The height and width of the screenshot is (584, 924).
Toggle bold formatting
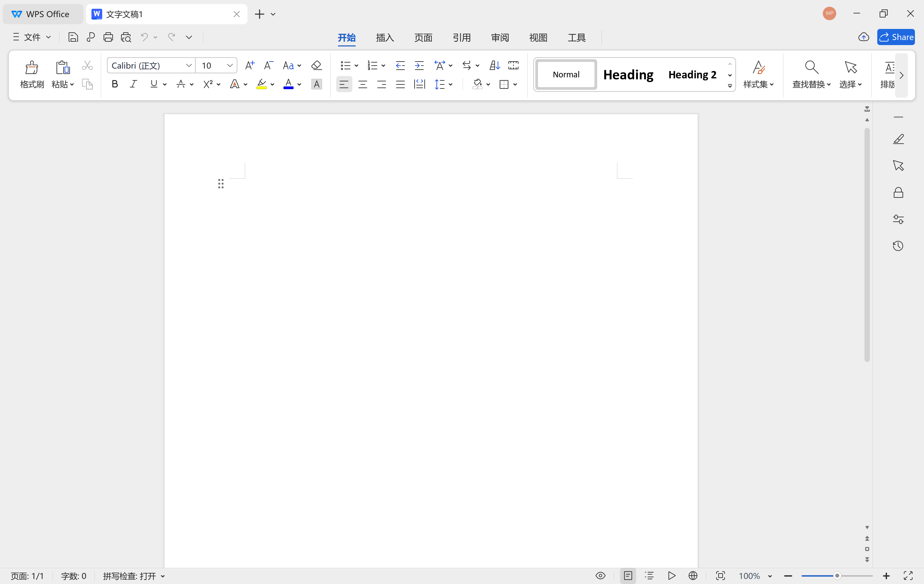tap(114, 84)
